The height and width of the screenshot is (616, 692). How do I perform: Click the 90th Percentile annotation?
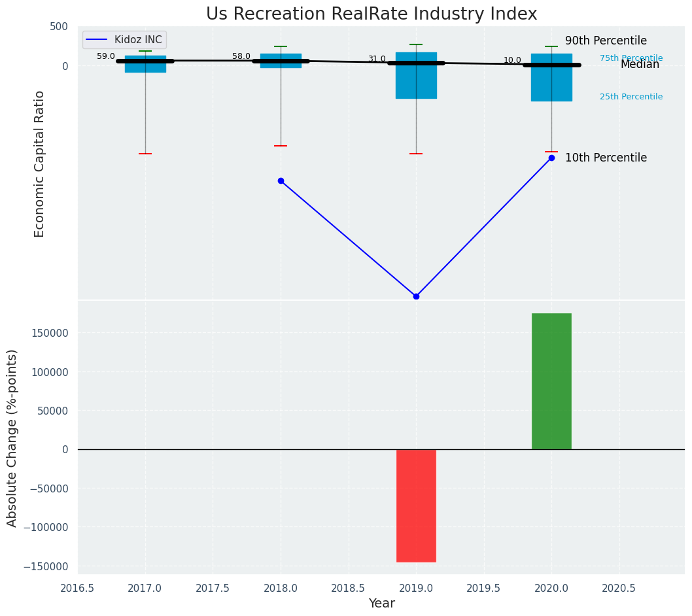[606, 41]
